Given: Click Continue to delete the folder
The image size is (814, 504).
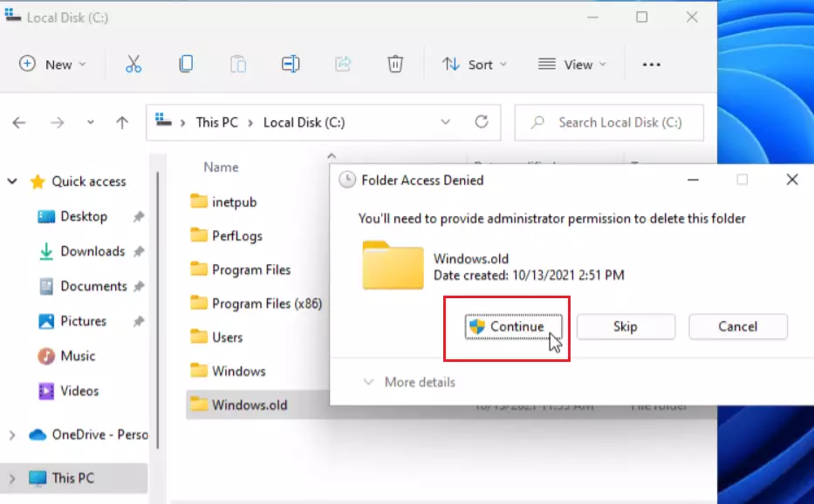Looking at the screenshot, I should tap(513, 326).
